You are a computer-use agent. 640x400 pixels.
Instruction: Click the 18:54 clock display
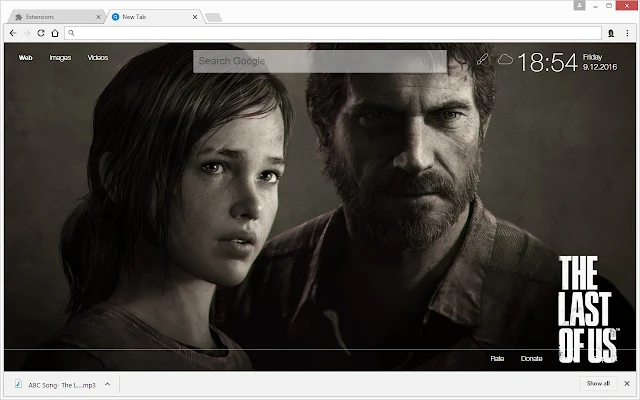(548, 62)
